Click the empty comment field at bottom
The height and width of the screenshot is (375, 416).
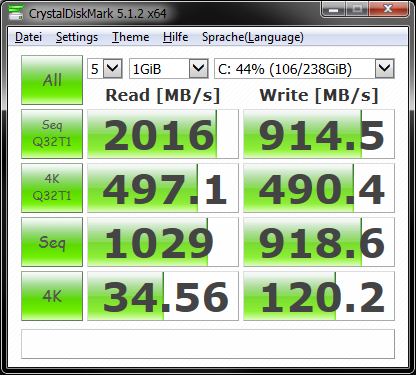208,344
